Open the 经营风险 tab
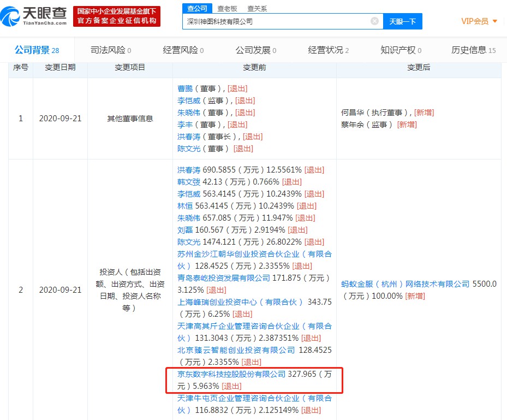Image resolution: width=507 pixels, height=420 pixels. click(183, 50)
